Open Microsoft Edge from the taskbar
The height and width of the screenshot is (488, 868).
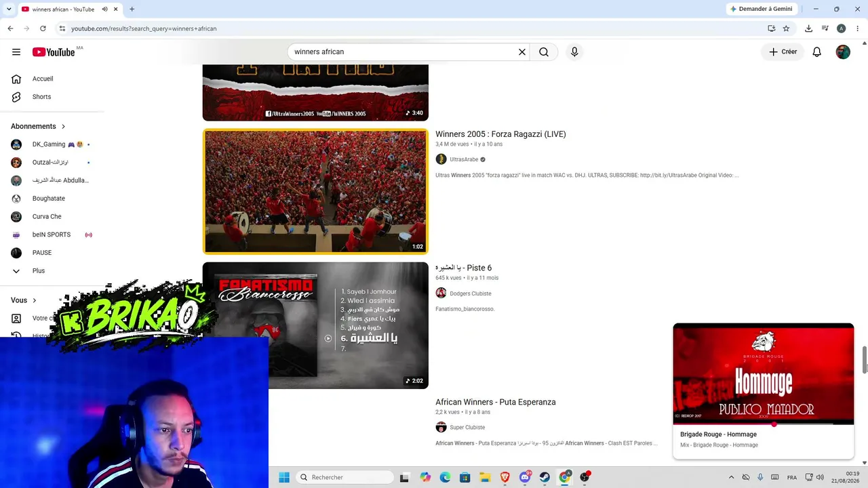(x=445, y=477)
